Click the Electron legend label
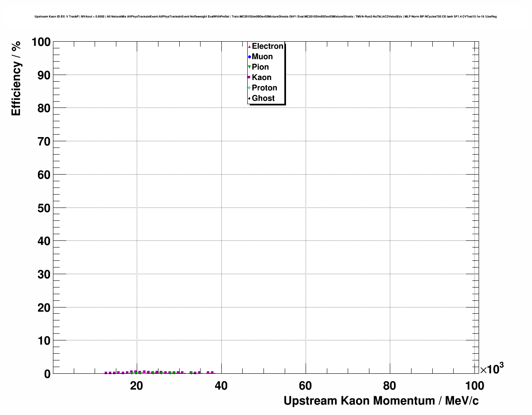The width and height of the screenshot is (532, 415). pos(268,46)
